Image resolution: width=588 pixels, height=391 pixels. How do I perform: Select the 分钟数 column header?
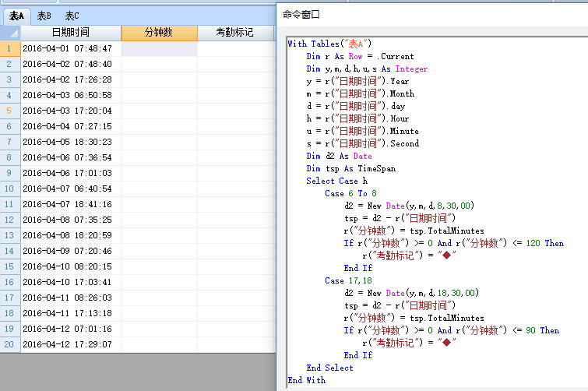160,33
